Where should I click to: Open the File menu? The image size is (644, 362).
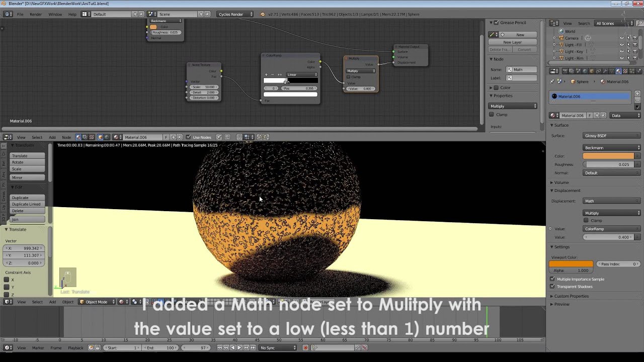click(x=20, y=14)
